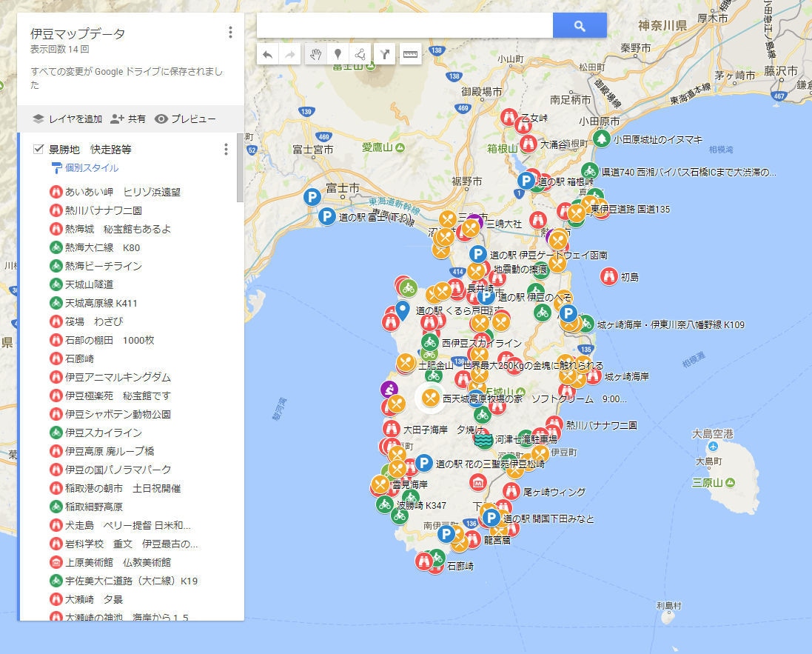The height and width of the screenshot is (654, 812).
Task: Click the 河津七滝駐車場 waterfall marker
Action: tap(483, 439)
